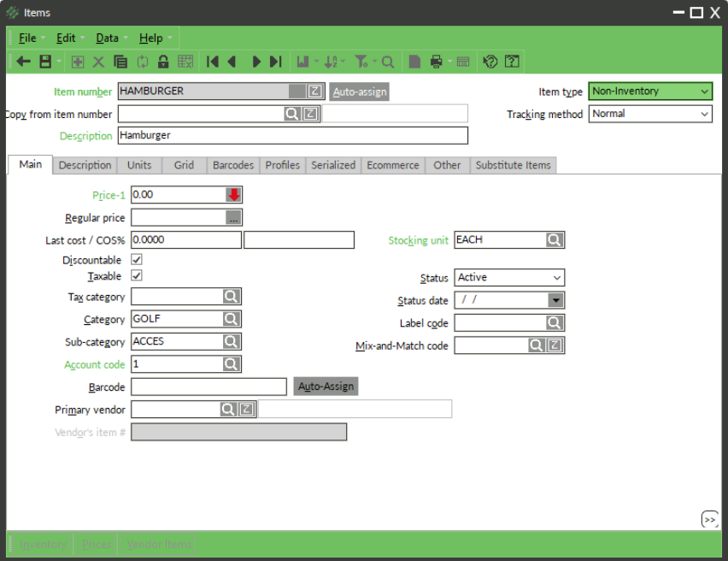Image resolution: width=728 pixels, height=561 pixels.
Task: Open the Search magnifier toolbar icon
Action: [386, 61]
